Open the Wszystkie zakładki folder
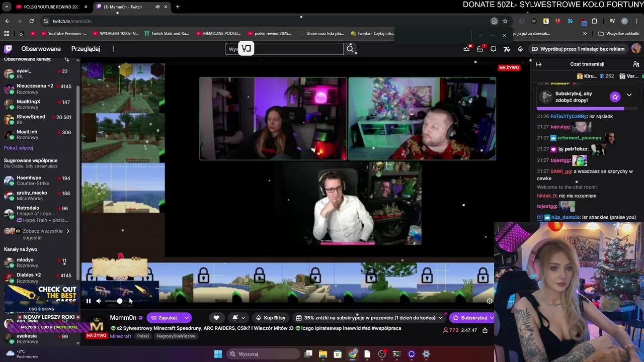644x362 pixels. pos(619,34)
